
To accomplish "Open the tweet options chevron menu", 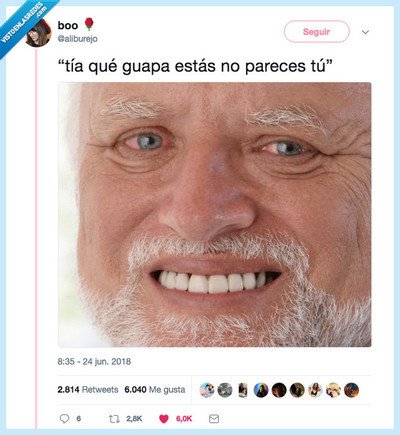I will tap(365, 32).
